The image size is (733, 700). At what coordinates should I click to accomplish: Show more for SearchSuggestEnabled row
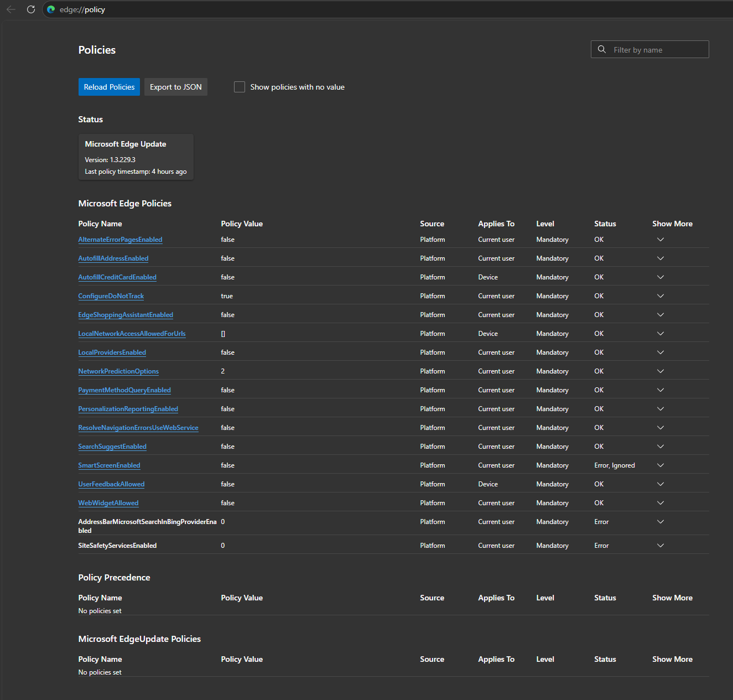coord(660,447)
